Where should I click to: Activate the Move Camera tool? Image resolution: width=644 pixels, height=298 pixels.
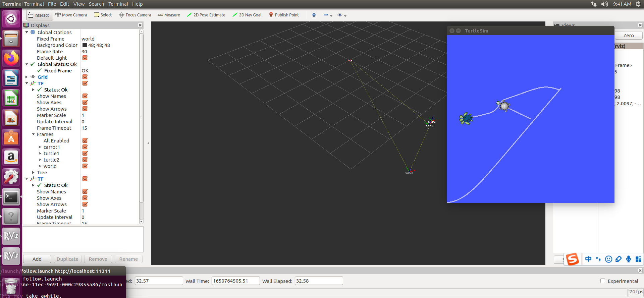click(x=71, y=15)
